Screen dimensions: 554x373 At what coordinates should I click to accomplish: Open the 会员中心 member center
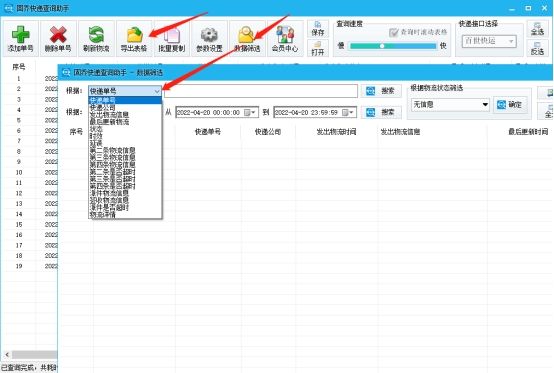tap(285, 38)
